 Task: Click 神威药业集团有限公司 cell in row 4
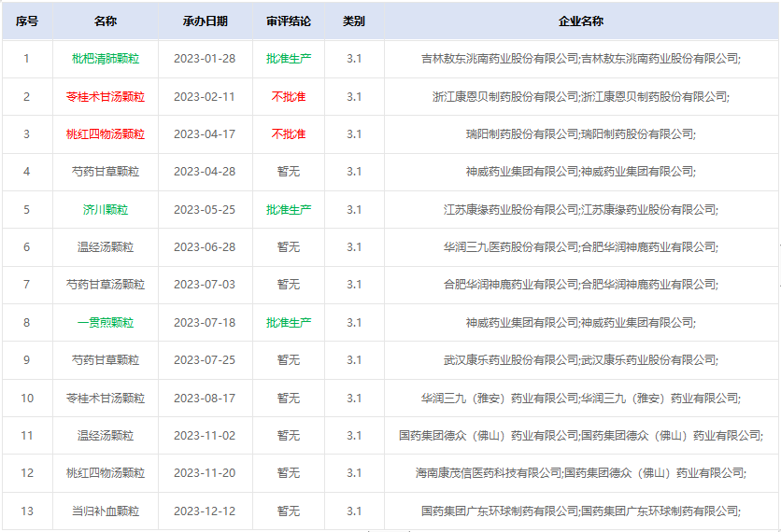[x=581, y=172]
